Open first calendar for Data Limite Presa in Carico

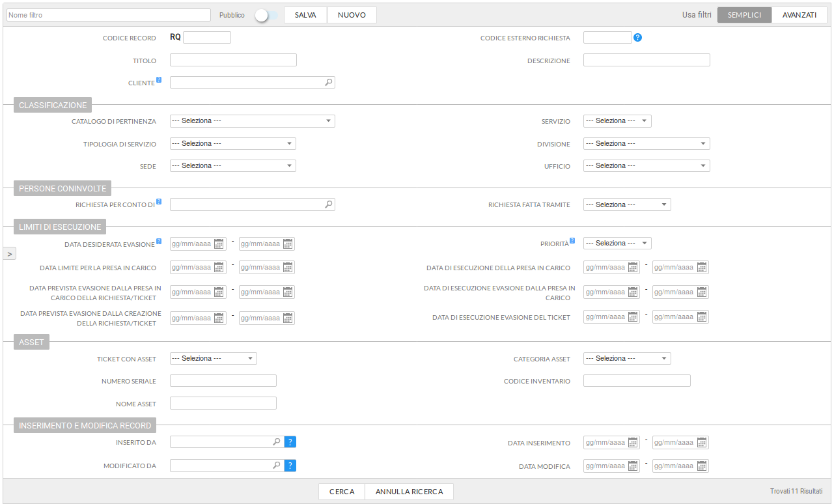(x=219, y=268)
